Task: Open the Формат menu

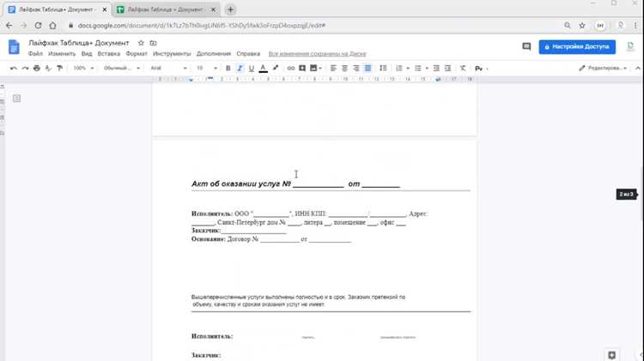Action: (137, 54)
